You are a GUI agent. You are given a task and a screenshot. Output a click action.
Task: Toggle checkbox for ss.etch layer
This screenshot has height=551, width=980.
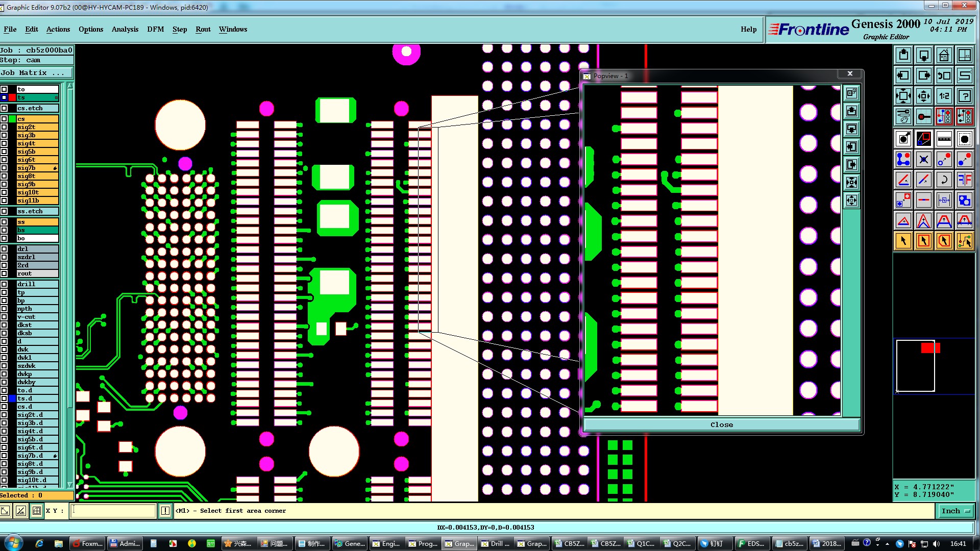4,211
